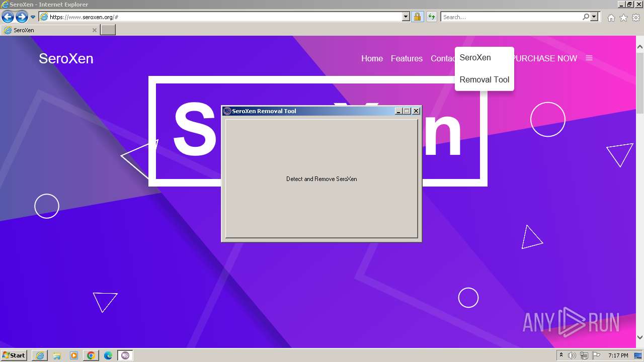Click the page scrollbar down arrow
The image size is (644, 362).
pyautogui.click(x=640, y=337)
